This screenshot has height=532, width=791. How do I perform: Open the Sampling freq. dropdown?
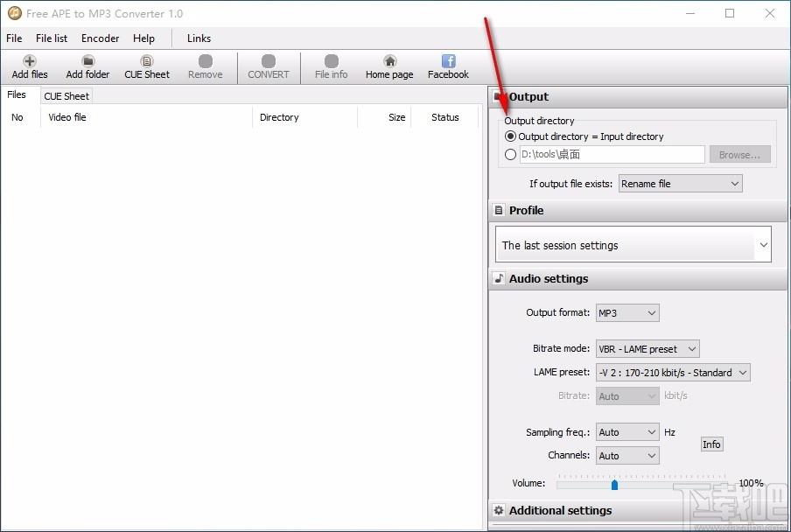point(627,431)
